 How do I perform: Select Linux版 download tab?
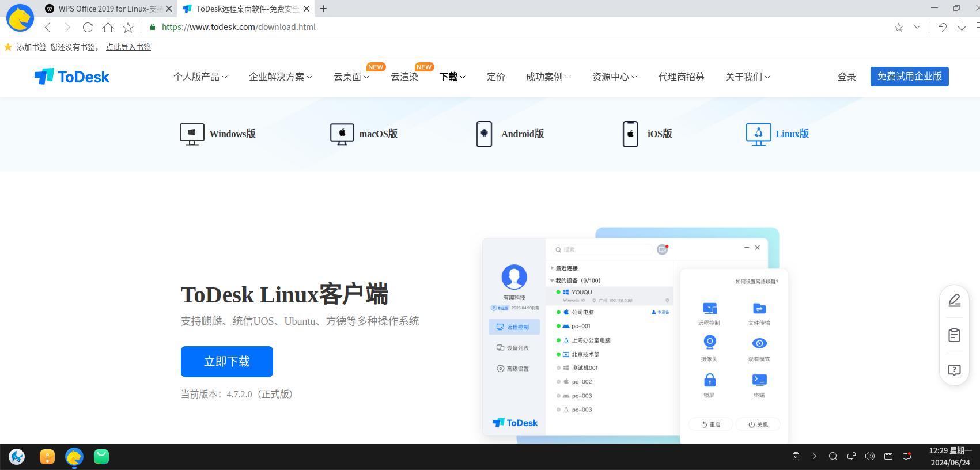point(777,134)
